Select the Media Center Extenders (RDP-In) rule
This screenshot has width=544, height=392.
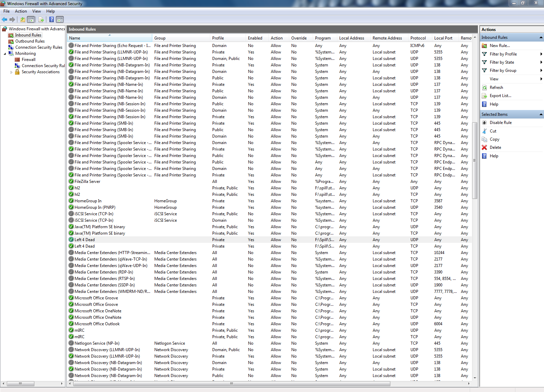coord(104,272)
